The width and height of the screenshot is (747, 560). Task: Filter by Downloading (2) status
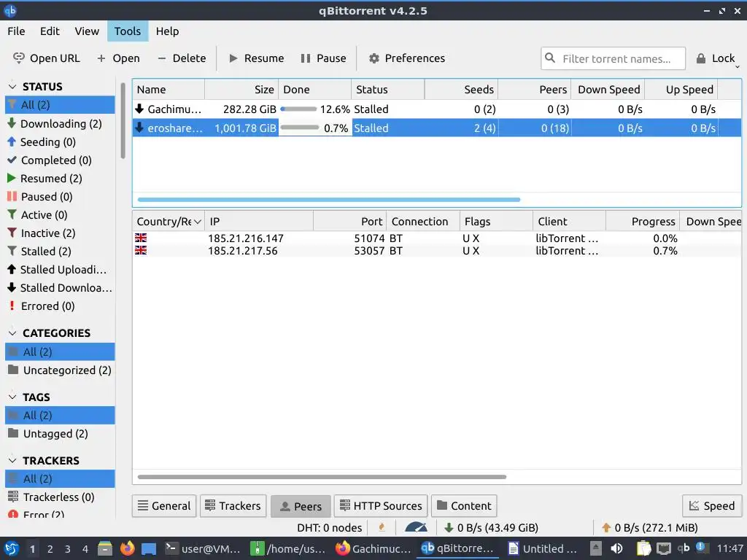click(60, 123)
